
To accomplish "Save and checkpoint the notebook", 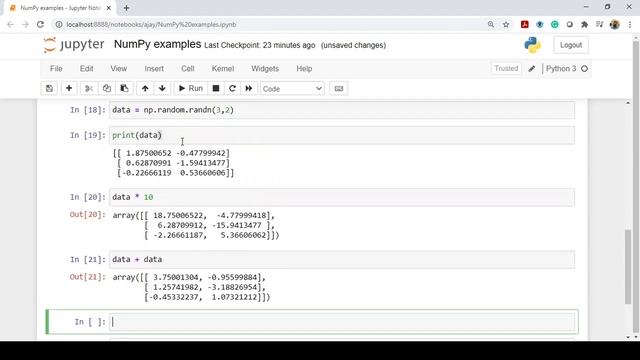I will (x=49, y=89).
